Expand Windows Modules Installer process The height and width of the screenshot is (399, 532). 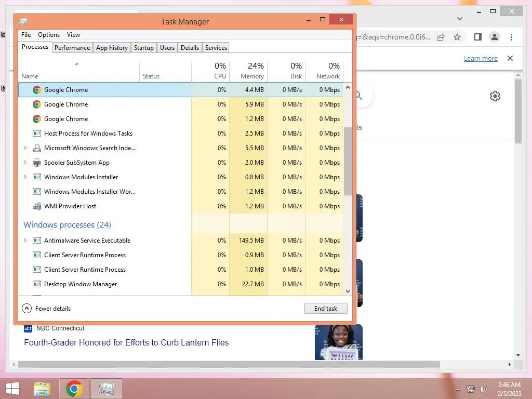tap(25, 177)
